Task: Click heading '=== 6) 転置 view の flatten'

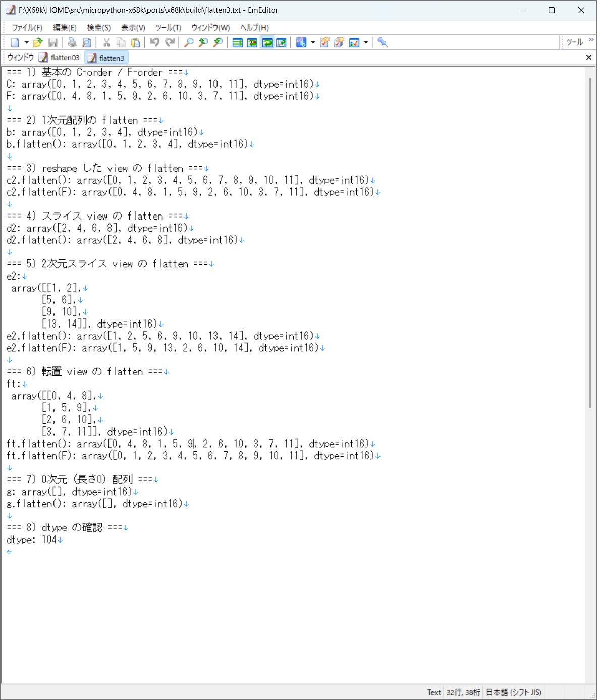Action: pos(84,372)
